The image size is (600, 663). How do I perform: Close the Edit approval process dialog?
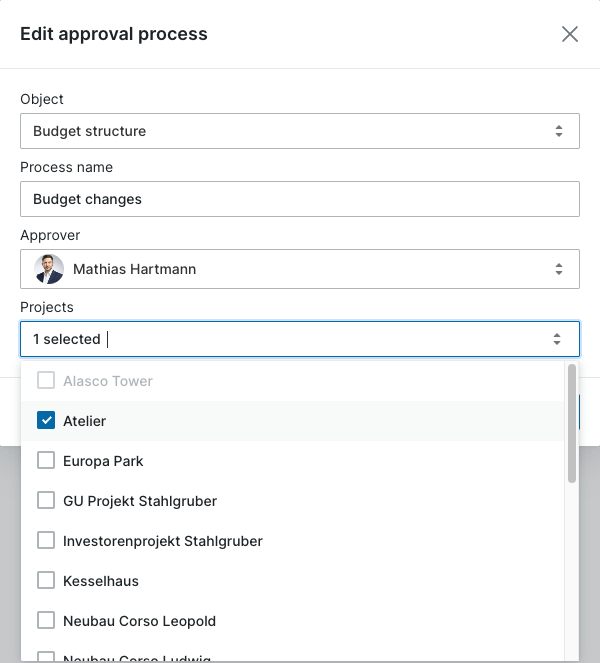coord(570,34)
